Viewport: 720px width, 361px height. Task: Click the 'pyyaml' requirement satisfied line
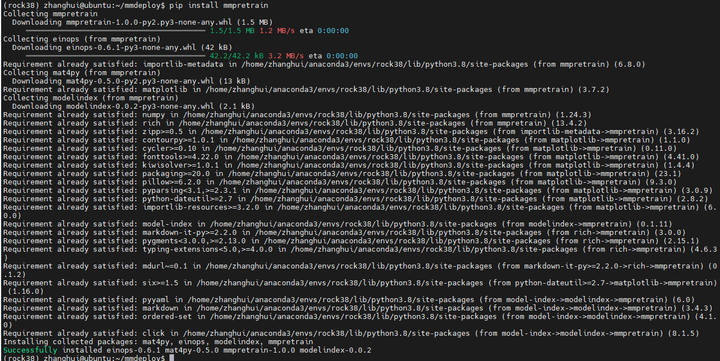349,300
